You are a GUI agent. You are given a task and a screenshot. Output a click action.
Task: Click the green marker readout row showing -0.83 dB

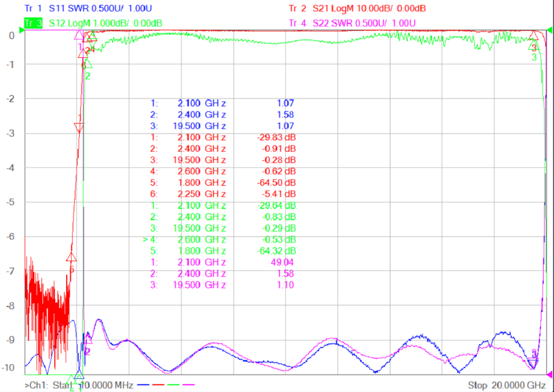[223, 217]
